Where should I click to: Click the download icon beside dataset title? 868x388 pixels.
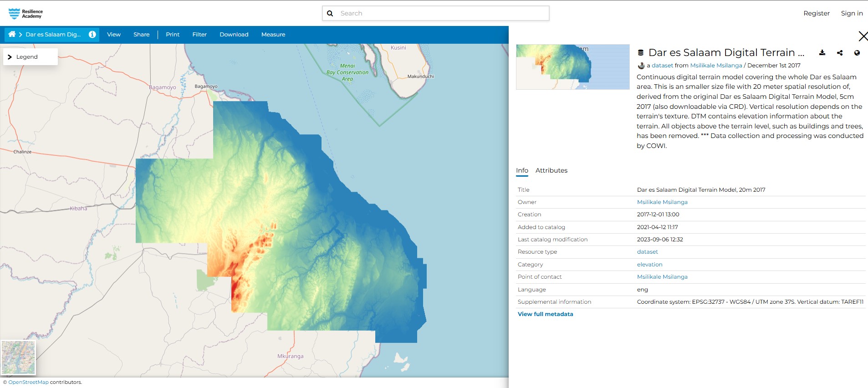point(822,53)
